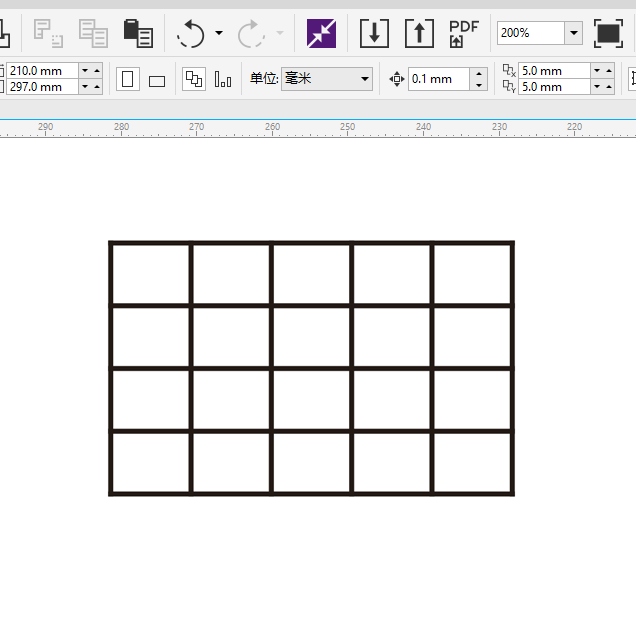Image resolution: width=636 pixels, height=625 pixels.
Task: Click the Import down-arrow icon
Action: [374, 33]
